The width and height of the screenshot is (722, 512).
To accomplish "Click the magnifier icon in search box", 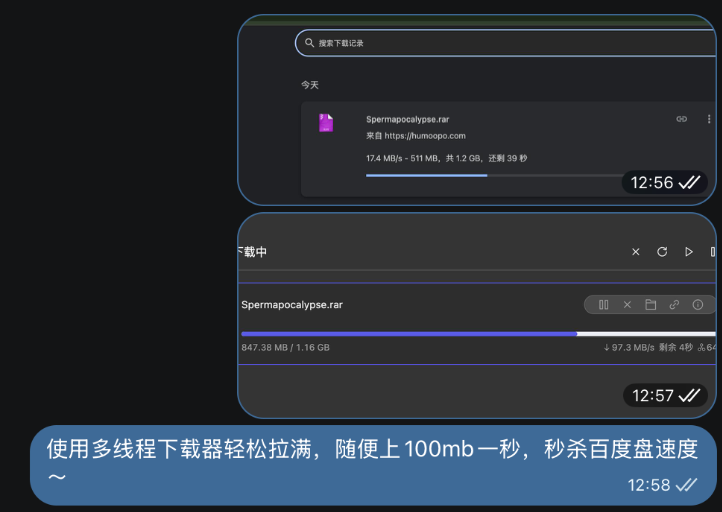I will (309, 43).
